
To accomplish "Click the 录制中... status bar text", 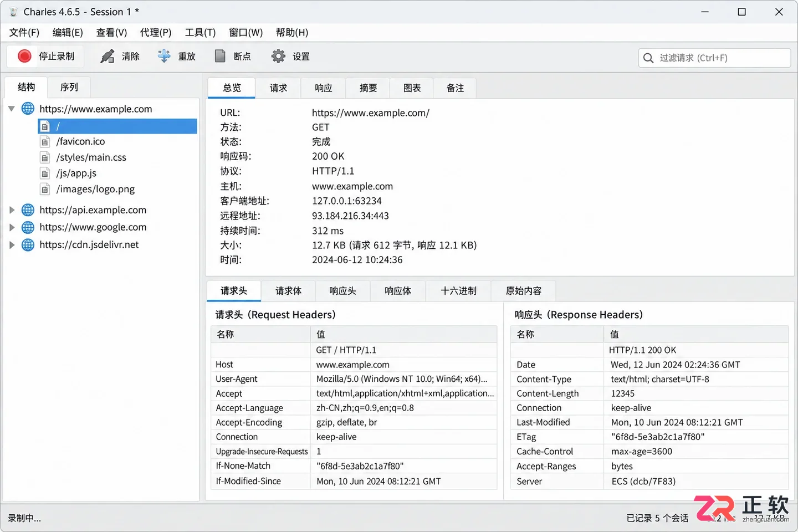I will (24, 519).
